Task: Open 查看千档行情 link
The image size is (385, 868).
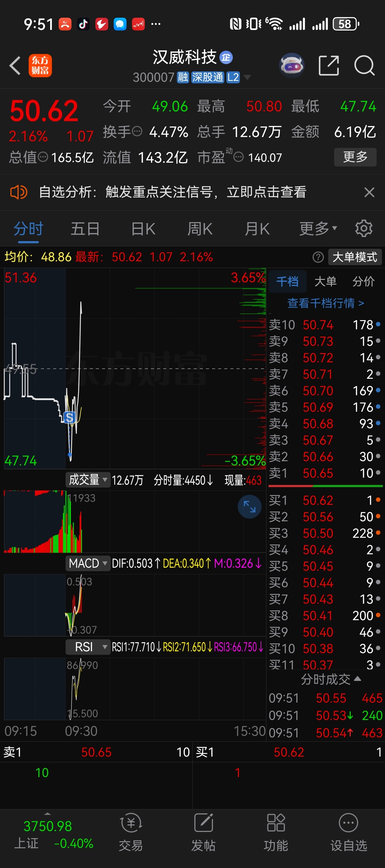Action: [326, 303]
